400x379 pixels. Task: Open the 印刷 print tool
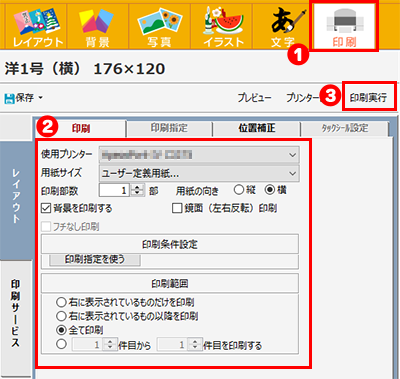click(345, 26)
